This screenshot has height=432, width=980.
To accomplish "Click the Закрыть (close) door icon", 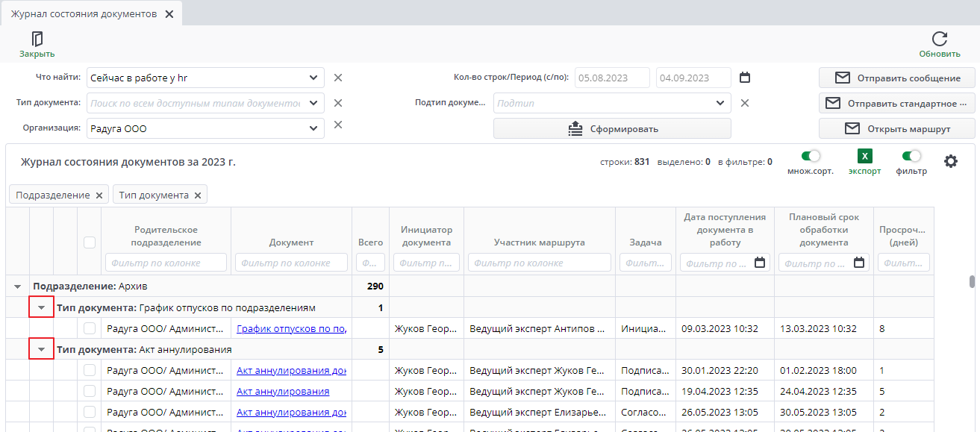I will (x=37, y=40).
